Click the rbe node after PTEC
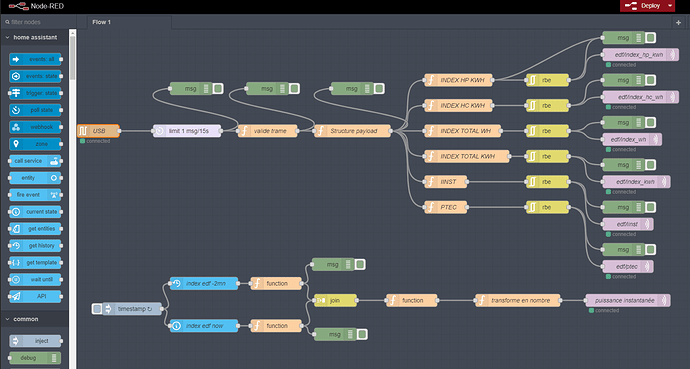The width and height of the screenshot is (690, 369). coord(547,207)
